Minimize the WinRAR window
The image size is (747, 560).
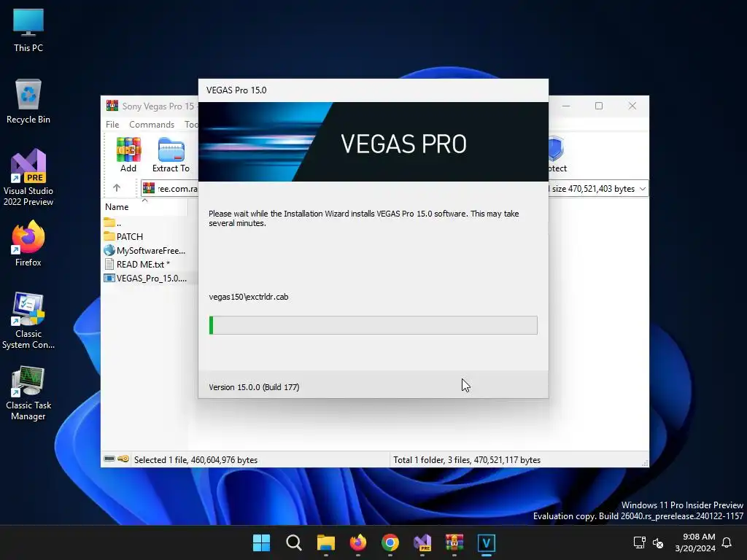[x=566, y=106]
